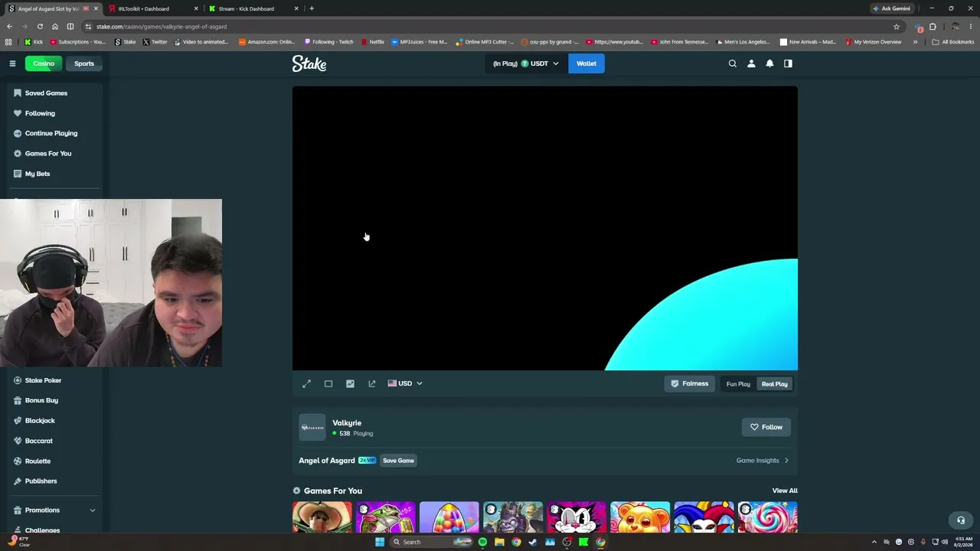
Task: Open Spotify from the taskbar
Action: [482, 542]
